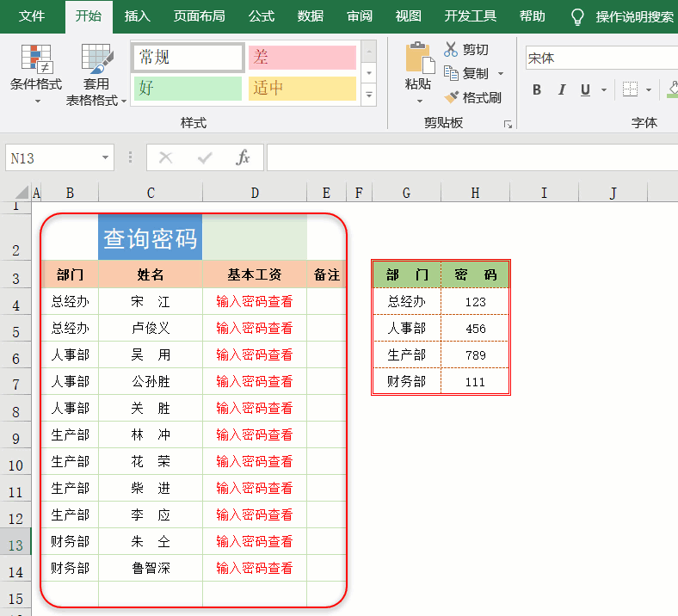Click the 查询密码 title cell
The image size is (678, 616).
pyautogui.click(x=150, y=237)
